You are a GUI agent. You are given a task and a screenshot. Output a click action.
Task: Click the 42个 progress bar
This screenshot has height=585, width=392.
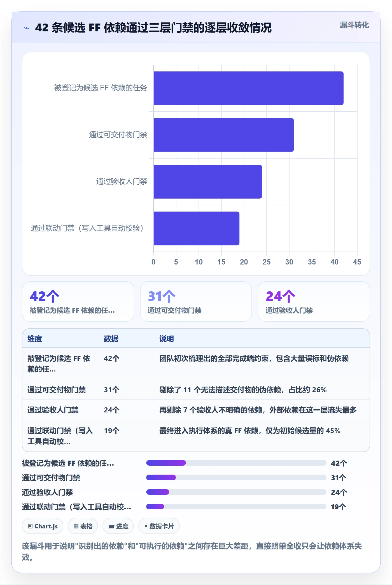pos(236,463)
